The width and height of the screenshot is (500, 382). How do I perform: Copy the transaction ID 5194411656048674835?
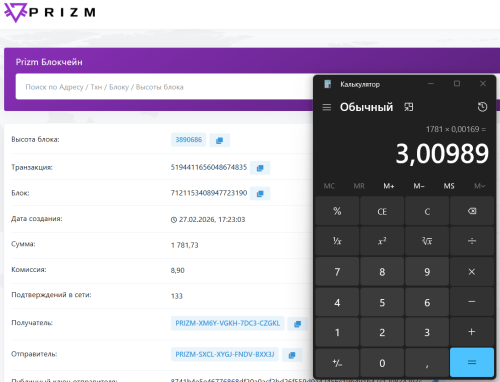point(260,168)
